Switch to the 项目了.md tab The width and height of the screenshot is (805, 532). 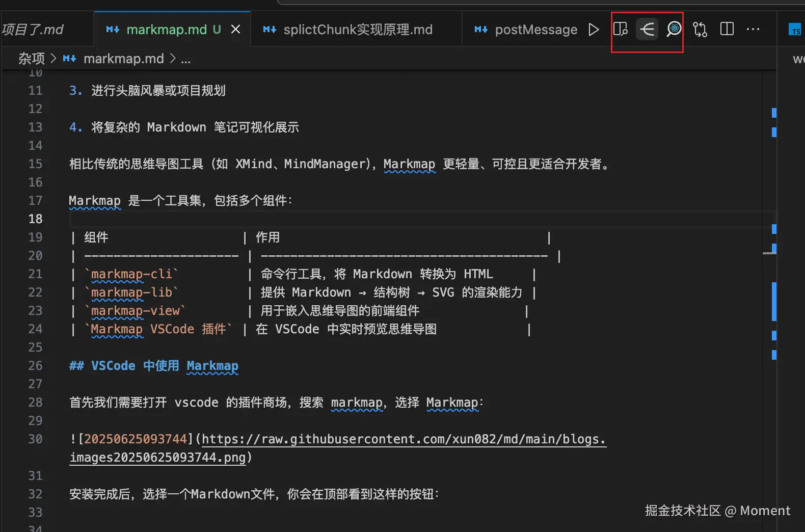[x=46, y=30]
